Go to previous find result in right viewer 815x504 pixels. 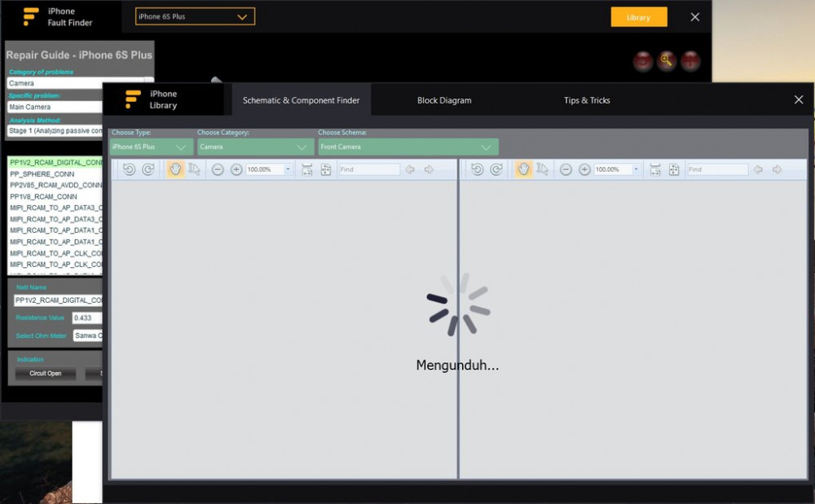point(758,169)
